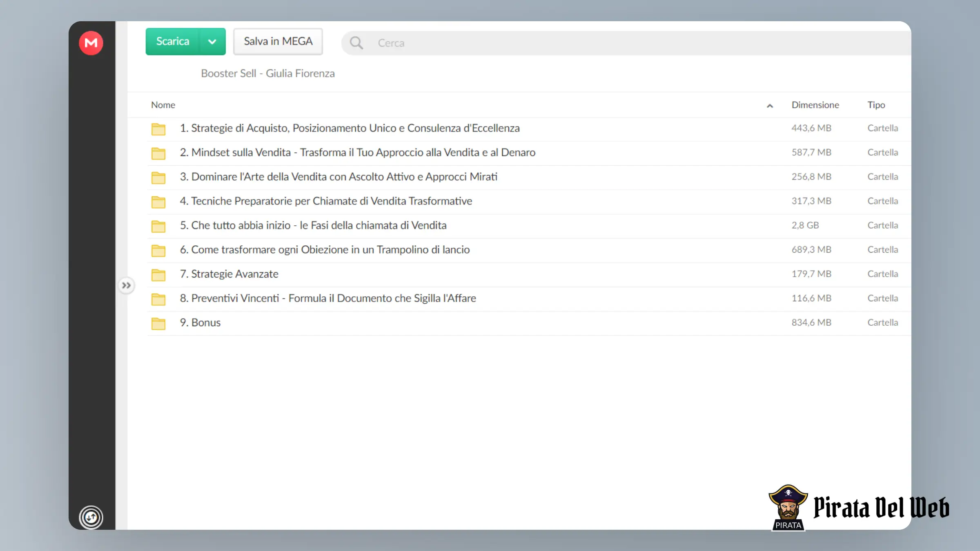Select folder icon for 5. Che tutto abbia inizio
The image size is (980, 551).
[158, 226]
